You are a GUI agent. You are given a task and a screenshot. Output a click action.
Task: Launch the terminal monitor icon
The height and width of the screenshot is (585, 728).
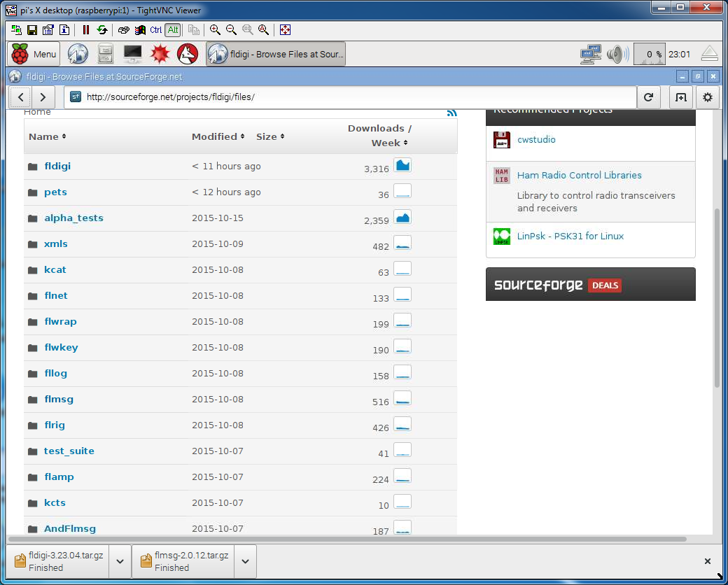[133, 55]
